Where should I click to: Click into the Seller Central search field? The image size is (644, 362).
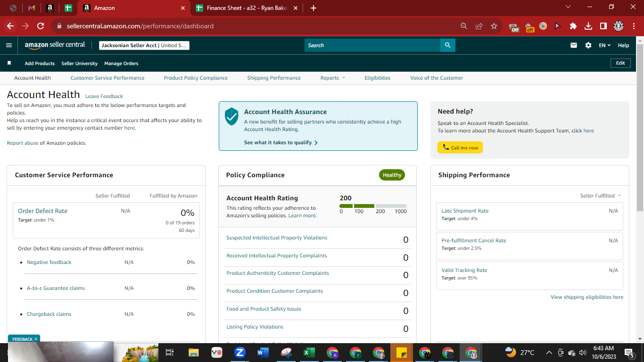(x=372, y=45)
